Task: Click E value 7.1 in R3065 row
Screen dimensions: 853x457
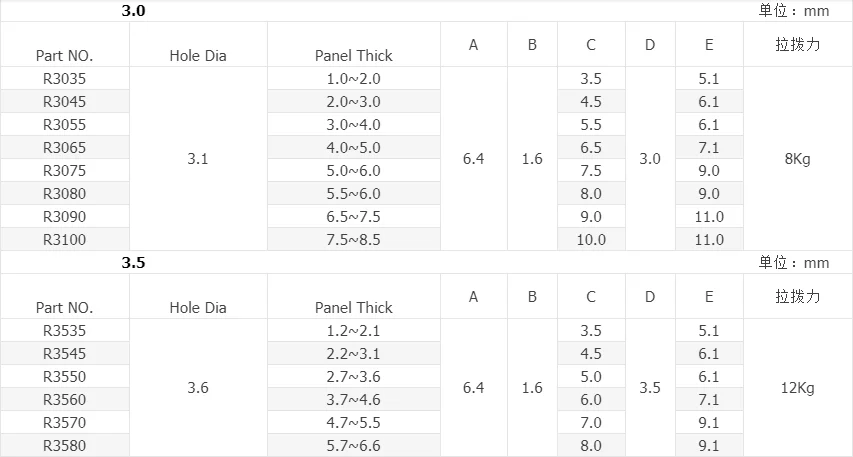Action: tap(709, 147)
